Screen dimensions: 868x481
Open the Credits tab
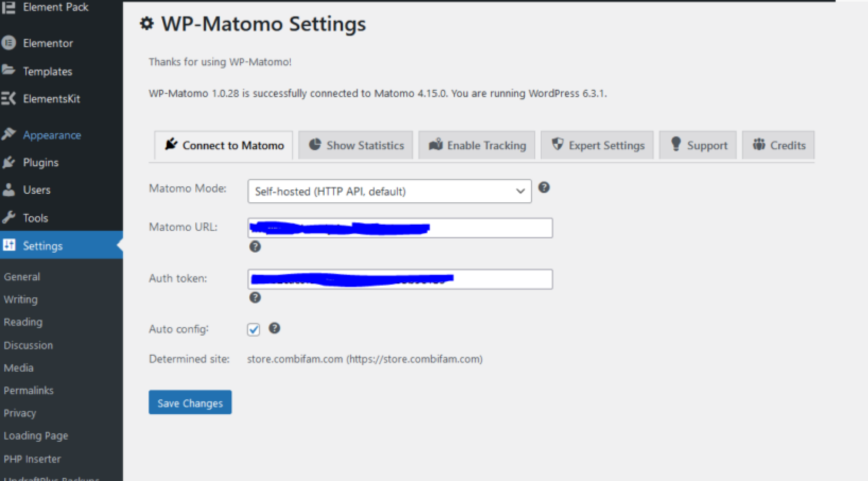point(778,145)
